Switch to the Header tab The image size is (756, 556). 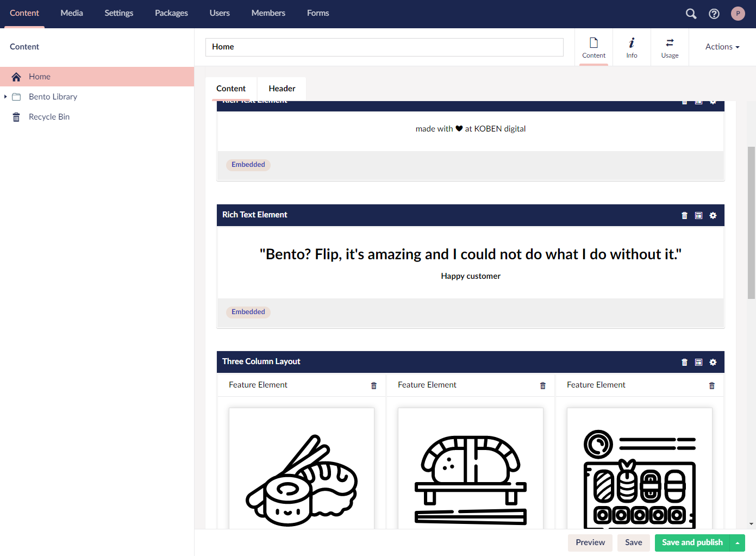282,89
